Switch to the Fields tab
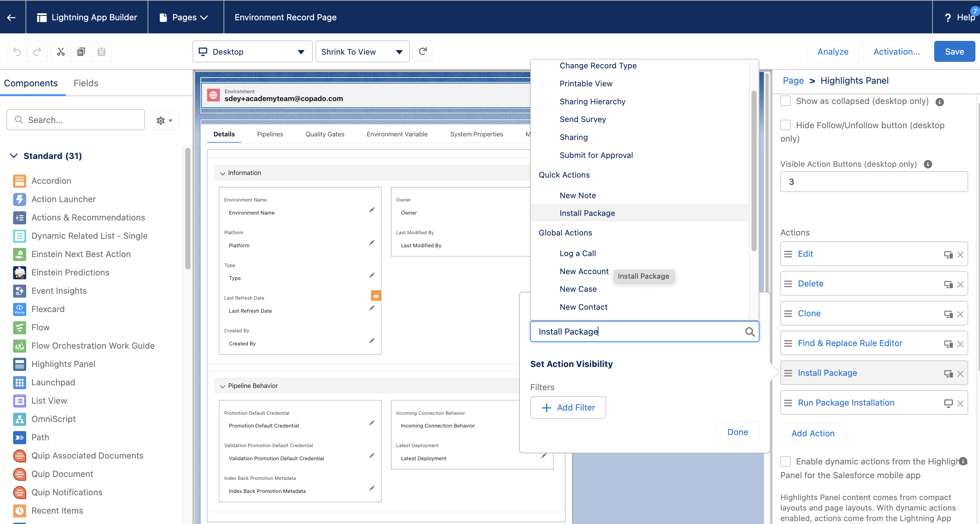Image resolution: width=980 pixels, height=524 pixels. coord(86,83)
